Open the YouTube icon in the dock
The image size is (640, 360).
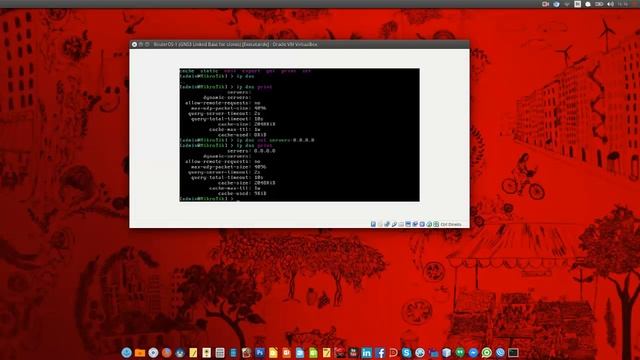click(x=353, y=353)
